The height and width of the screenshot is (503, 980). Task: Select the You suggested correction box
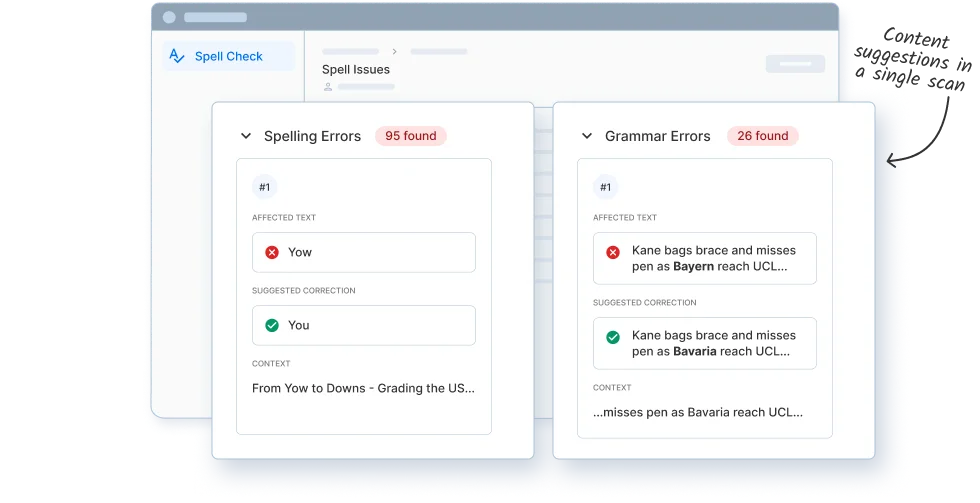[364, 326]
